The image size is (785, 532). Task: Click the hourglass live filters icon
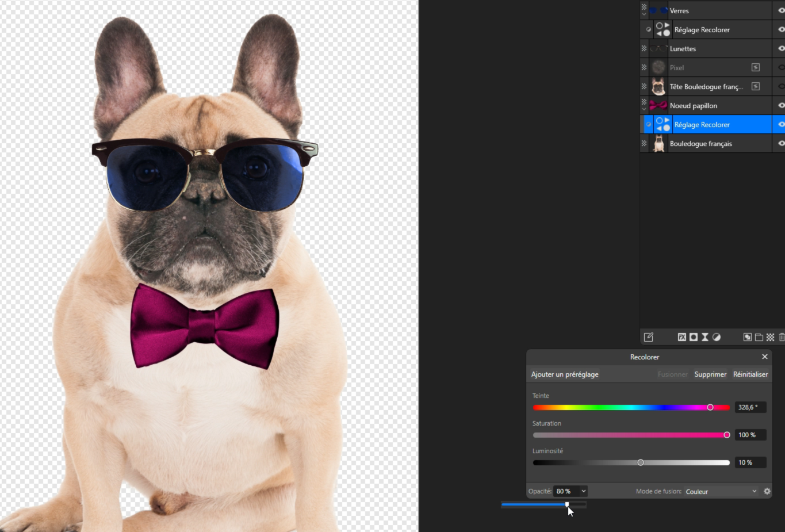pyautogui.click(x=705, y=337)
